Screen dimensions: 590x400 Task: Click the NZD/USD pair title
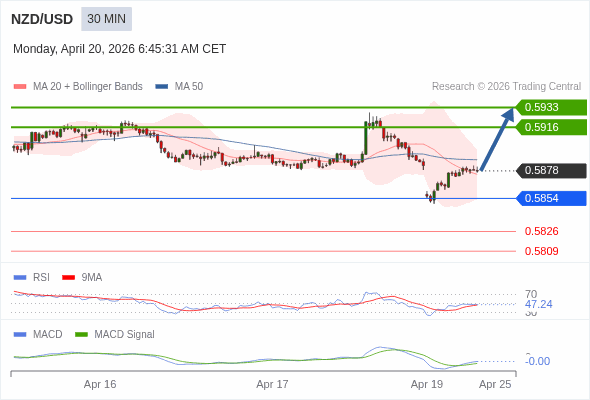[x=42, y=19]
